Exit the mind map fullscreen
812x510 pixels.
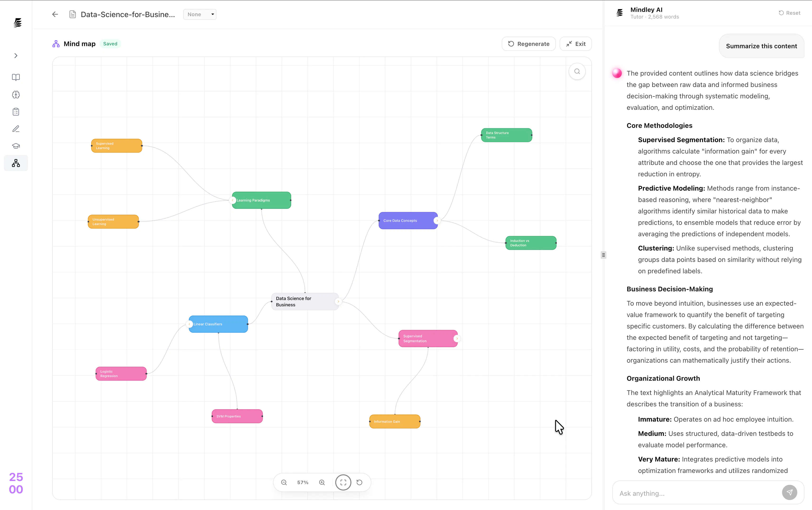[x=576, y=44]
